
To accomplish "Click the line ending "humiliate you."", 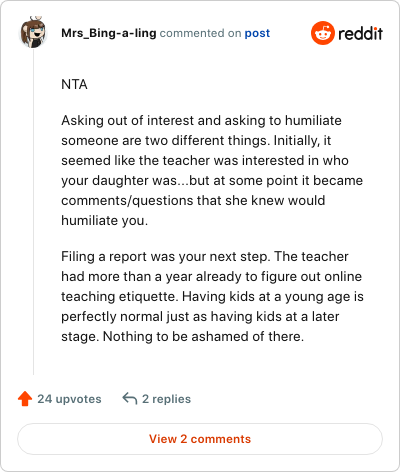I will coord(104,220).
